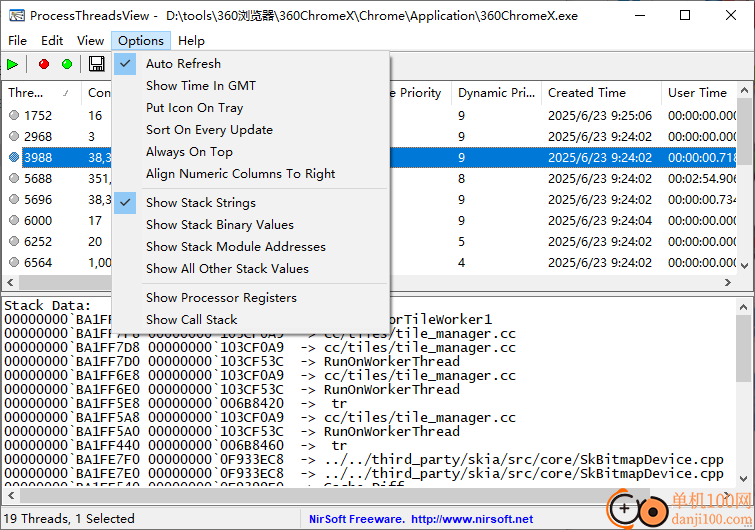The height and width of the screenshot is (530, 755).
Task: Open the View menu
Action: coord(91,41)
